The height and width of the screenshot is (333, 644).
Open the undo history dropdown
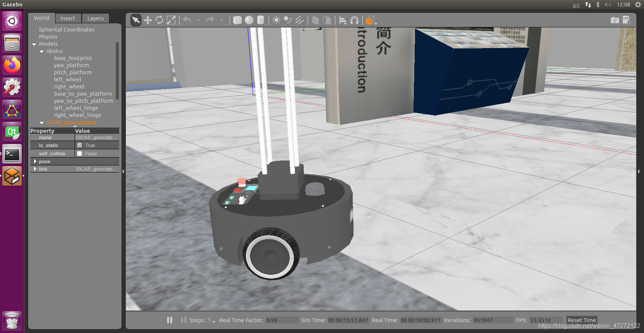198,20
